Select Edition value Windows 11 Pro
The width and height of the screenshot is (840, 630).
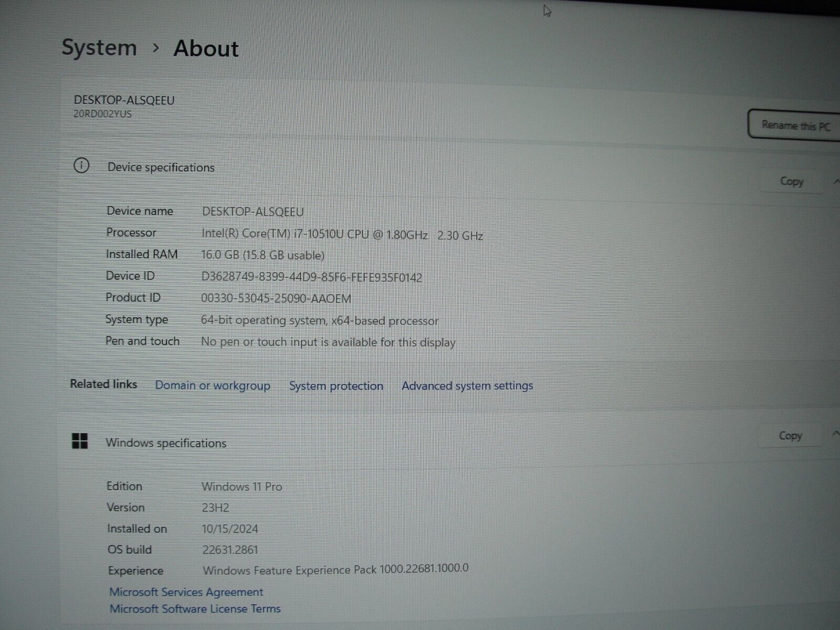click(x=242, y=487)
